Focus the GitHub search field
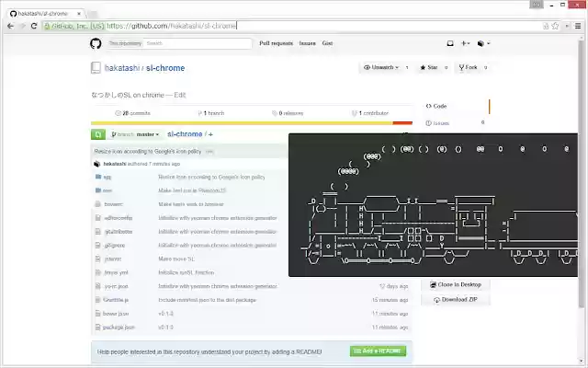The image size is (588, 368). tap(198, 43)
